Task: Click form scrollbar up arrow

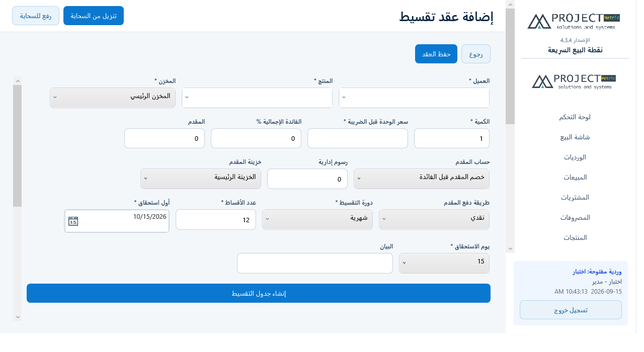Action: pyautogui.click(x=18, y=80)
